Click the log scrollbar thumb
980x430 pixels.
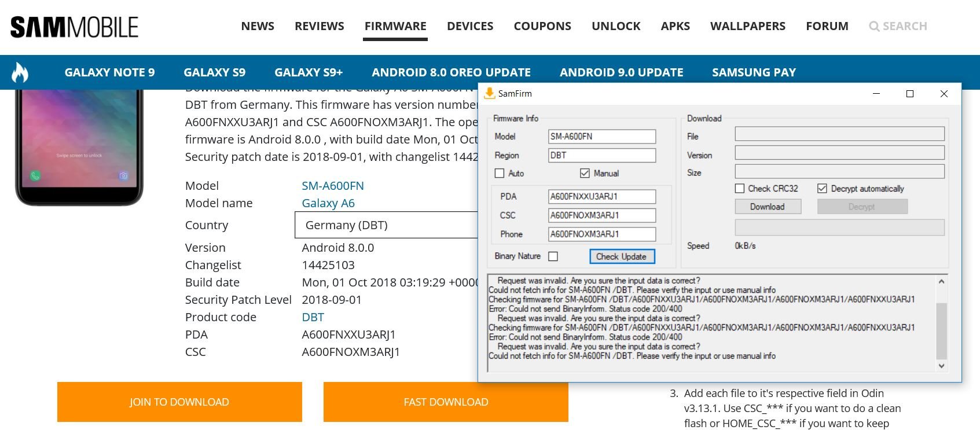coord(941,331)
